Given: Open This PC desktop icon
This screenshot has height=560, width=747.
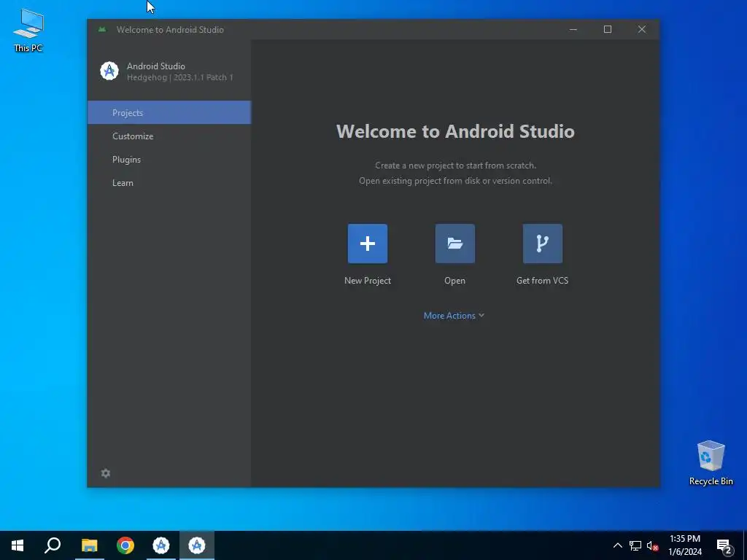Looking at the screenshot, I should click(28, 30).
